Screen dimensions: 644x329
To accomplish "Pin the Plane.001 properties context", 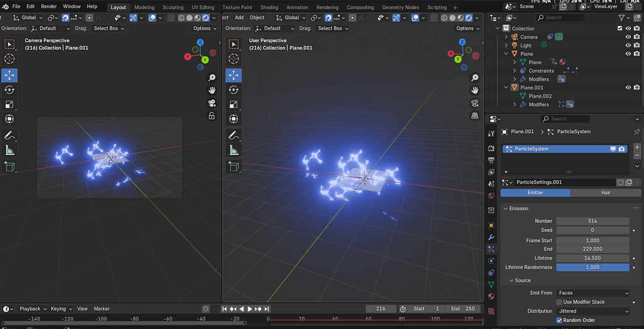I will click(x=636, y=132).
